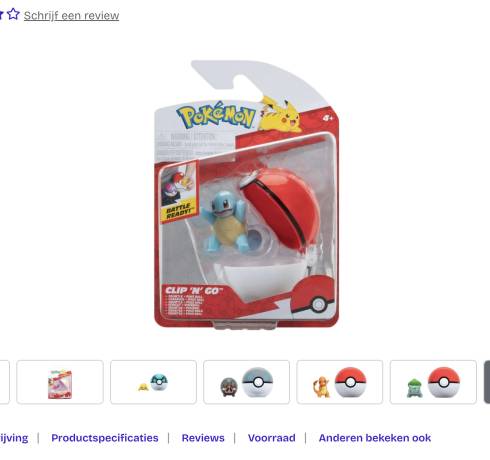
Task: Open the main Squirtle Clip 'N' Go product image
Action: [246, 195]
